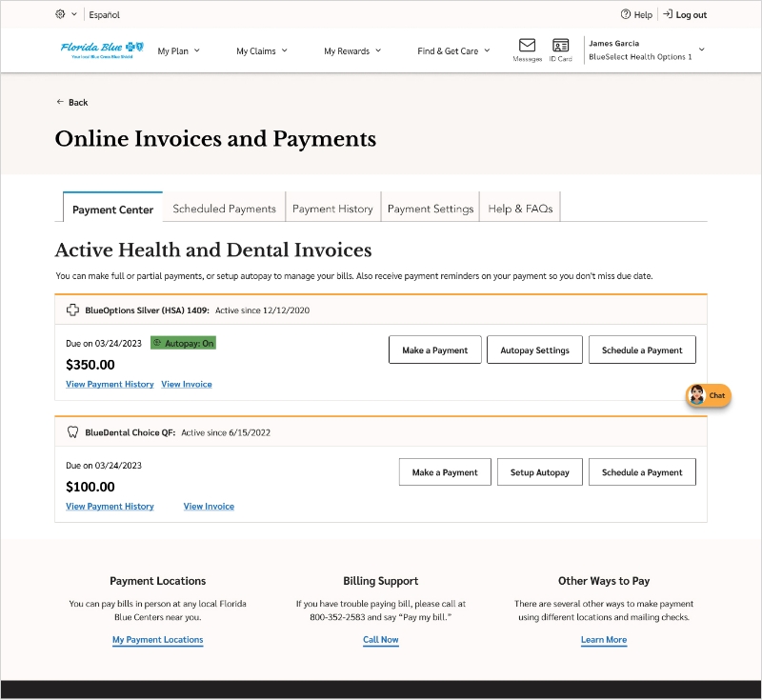Image resolution: width=762 pixels, height=700 pixels.
Task: Click BlueDental Choice QF plan name
Action: tap(130, 432)
